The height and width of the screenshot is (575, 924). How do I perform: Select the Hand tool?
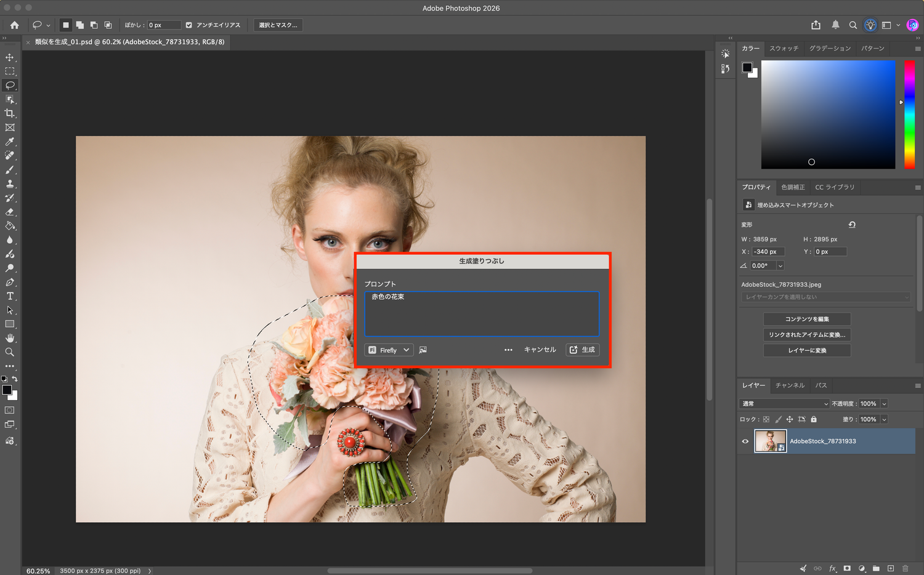click(10, 338)
